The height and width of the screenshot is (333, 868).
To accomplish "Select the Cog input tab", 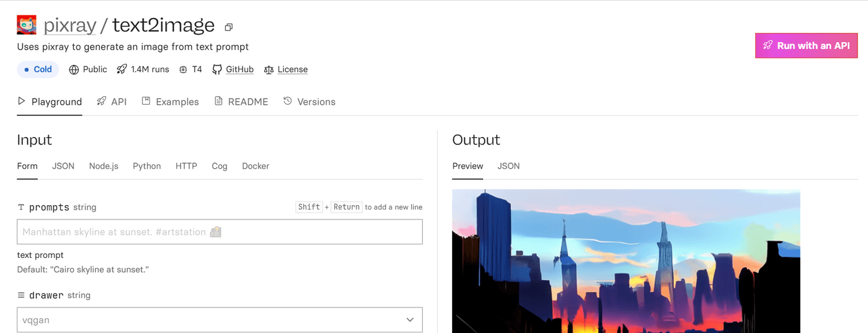I will coord(219,166).
